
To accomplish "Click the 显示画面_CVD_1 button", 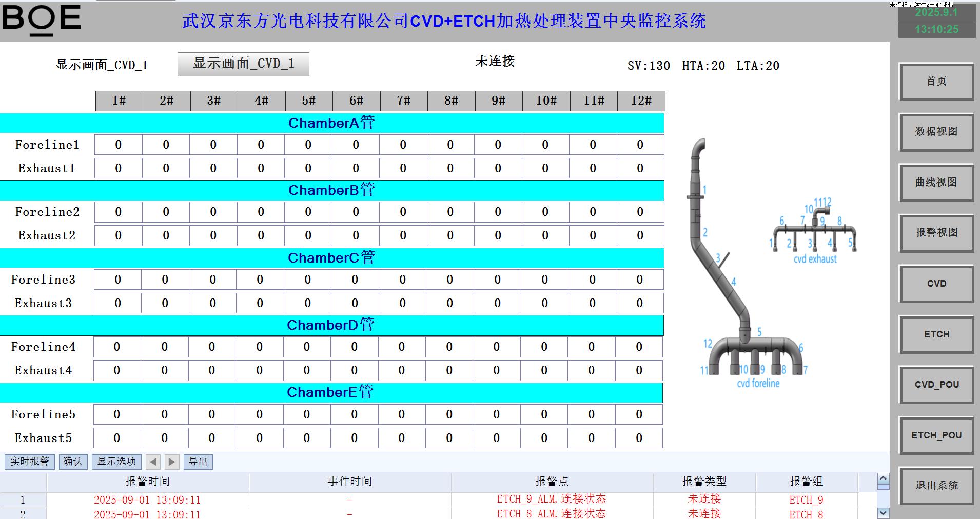I will tap(243, 64).
